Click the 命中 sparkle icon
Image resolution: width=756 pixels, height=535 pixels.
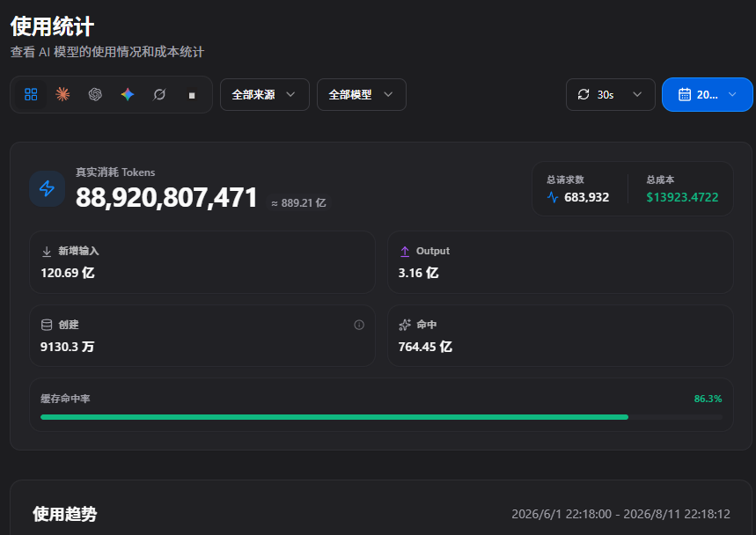[405, 325]
